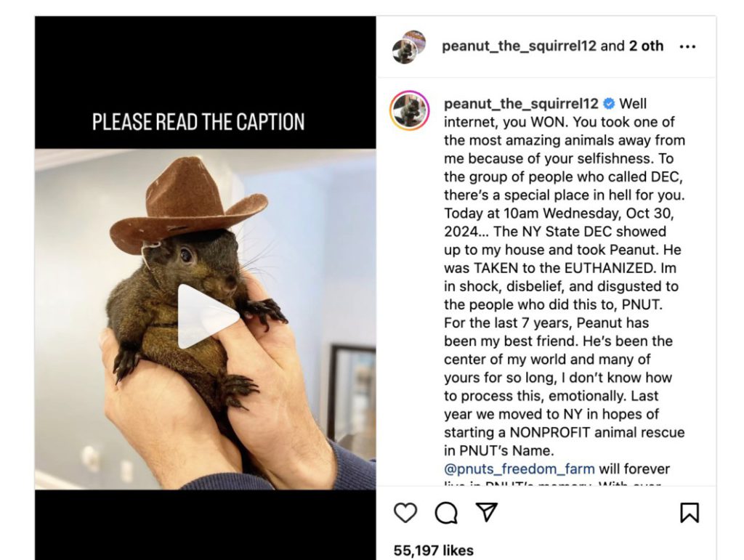Save the post with the bookmark icon
Viewport: 744px width, 560px height.
(x=689, y=513)
